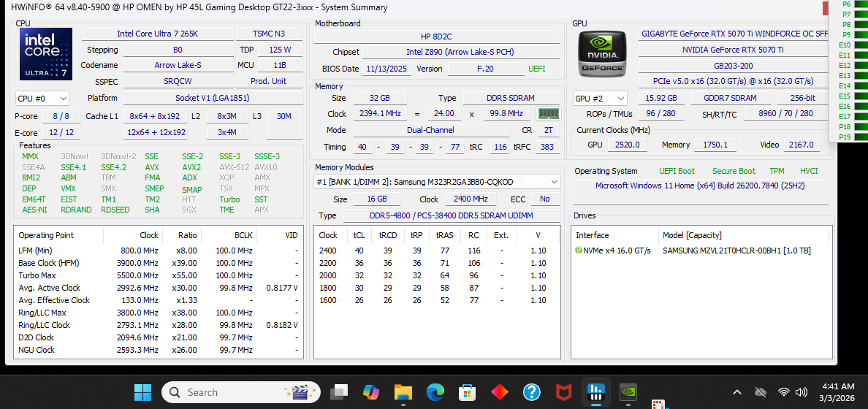Click the F.20 BIOS version field
This screenshot has width=868, height=409.
[485, 69]
